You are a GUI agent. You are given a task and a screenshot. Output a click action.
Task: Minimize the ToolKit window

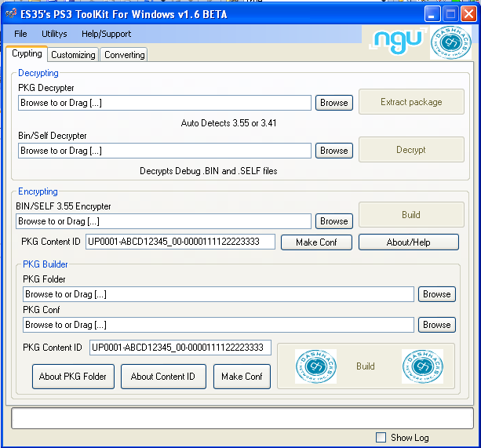tap(432, 14)
